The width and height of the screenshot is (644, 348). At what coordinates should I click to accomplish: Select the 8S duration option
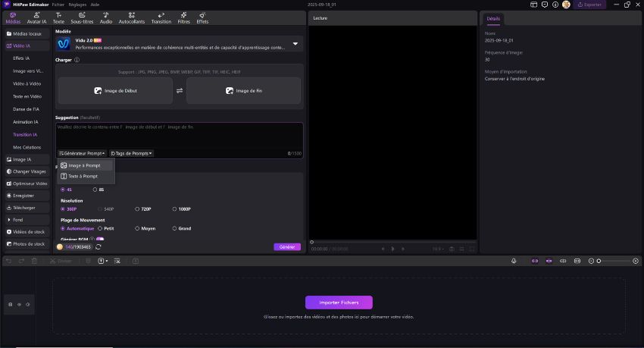click(98, 190)
